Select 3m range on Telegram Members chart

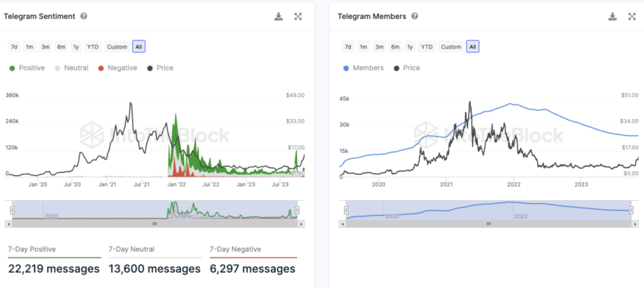coord(379,47)
